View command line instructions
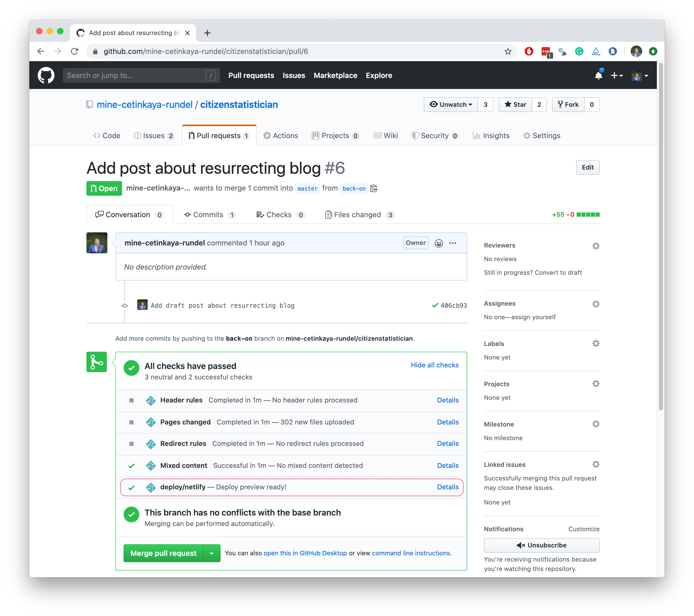 [411, 553]
